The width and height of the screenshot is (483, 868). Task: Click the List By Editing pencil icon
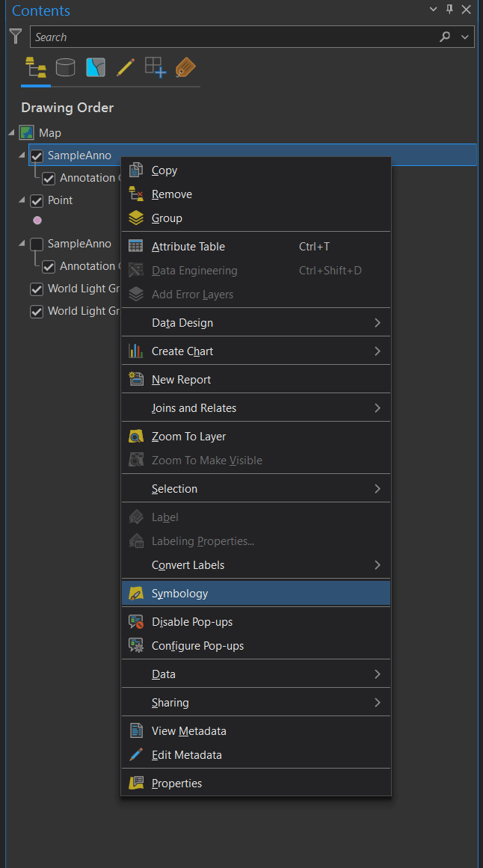tap(125, 67)
